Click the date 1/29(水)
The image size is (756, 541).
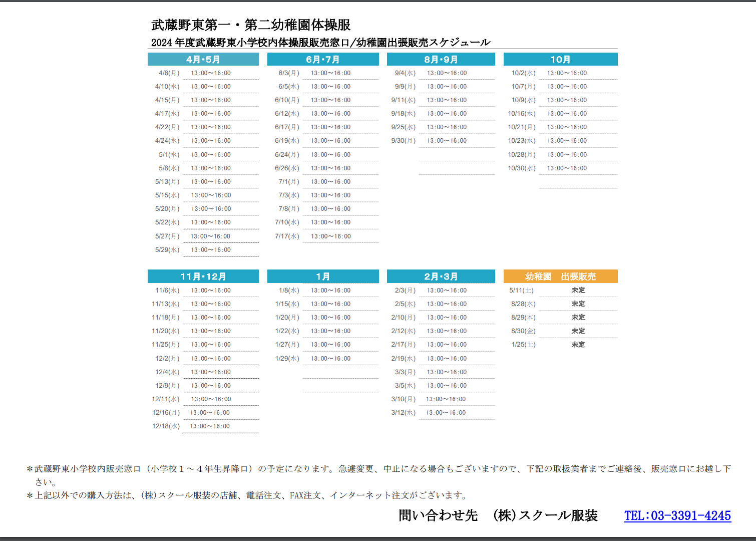[287, 359]
